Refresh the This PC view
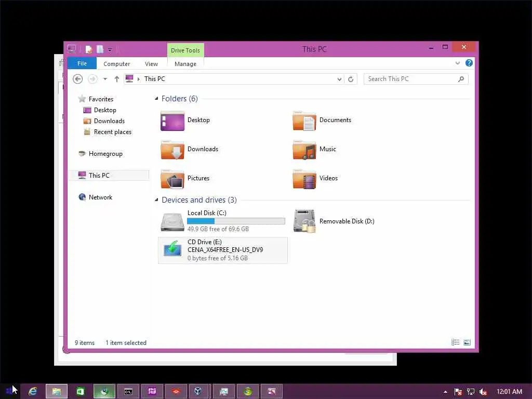 click(351, 79)
